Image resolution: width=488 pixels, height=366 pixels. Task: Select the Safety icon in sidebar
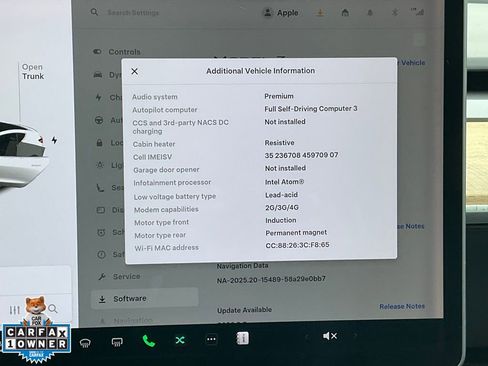click(102, 255)
